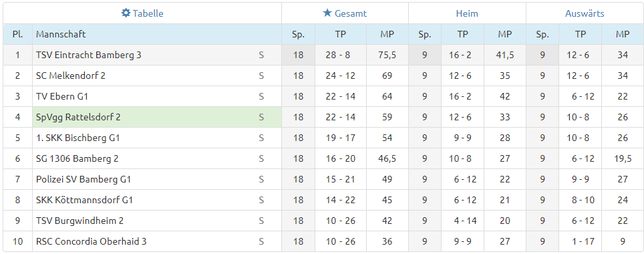
Task: Click the Pl. column header
Action: 17,34
